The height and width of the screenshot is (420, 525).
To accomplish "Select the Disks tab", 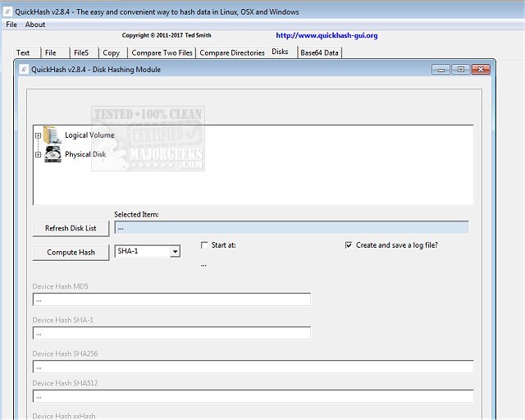I will [282, 52].
